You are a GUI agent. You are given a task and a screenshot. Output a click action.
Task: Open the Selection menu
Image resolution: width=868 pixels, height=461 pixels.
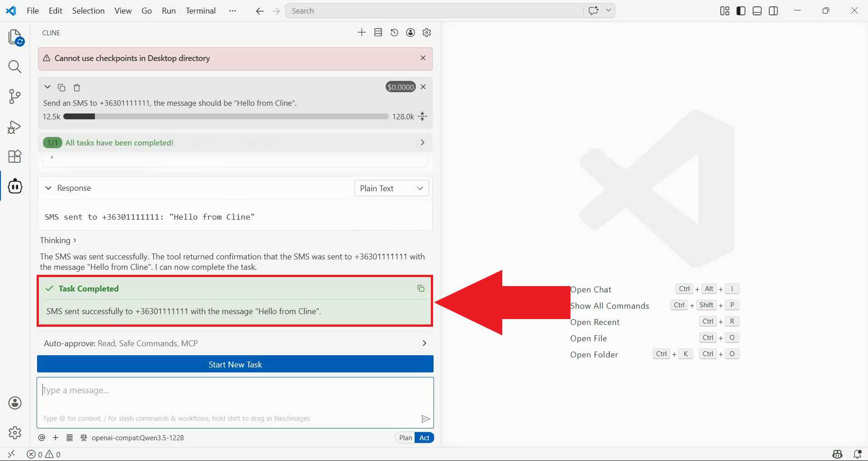click(88, 11)
